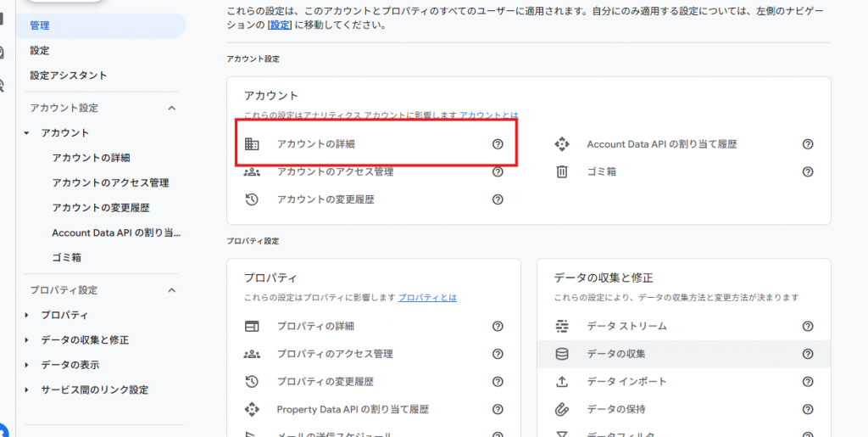Click the trash icon next to ゴミ箱

[x=561, y=171]
